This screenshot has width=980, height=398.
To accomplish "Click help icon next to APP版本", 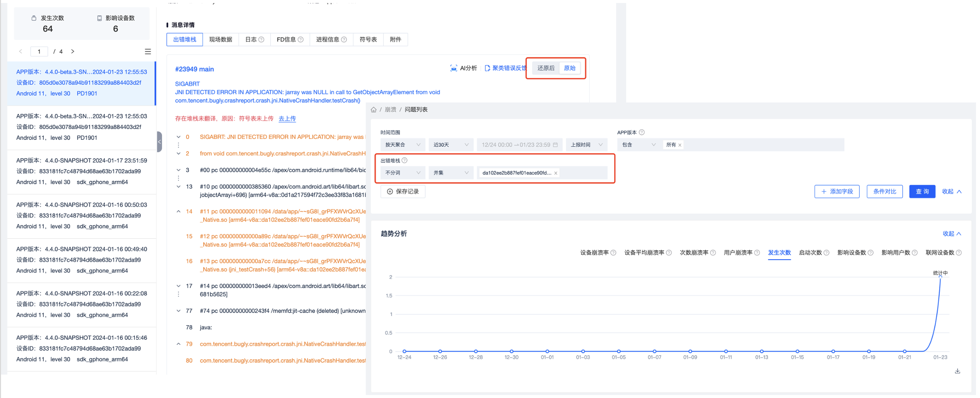I will [642, 132].
